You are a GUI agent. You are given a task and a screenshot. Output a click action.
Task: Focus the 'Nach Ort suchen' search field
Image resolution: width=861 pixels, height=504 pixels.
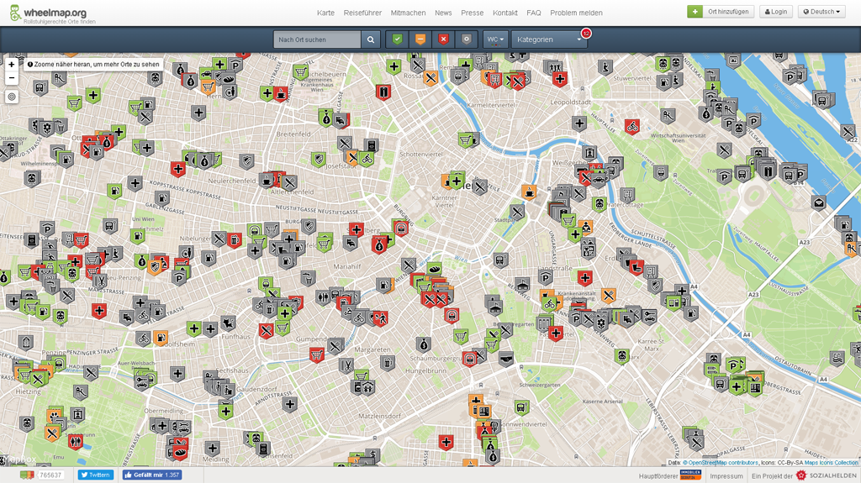click(x=318, y=39)
